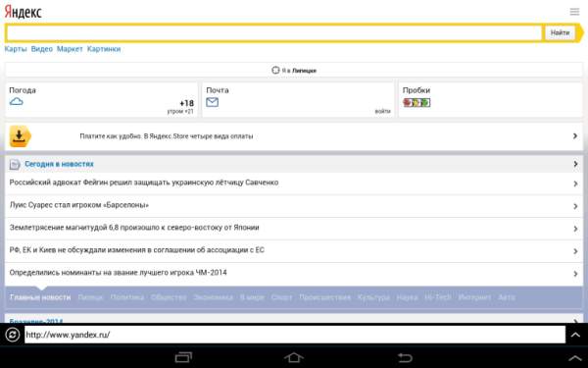This screenshot has height=368, width=588.
Task: Click the envelope mail icon under Почта
Action: (x=213, y=102)
